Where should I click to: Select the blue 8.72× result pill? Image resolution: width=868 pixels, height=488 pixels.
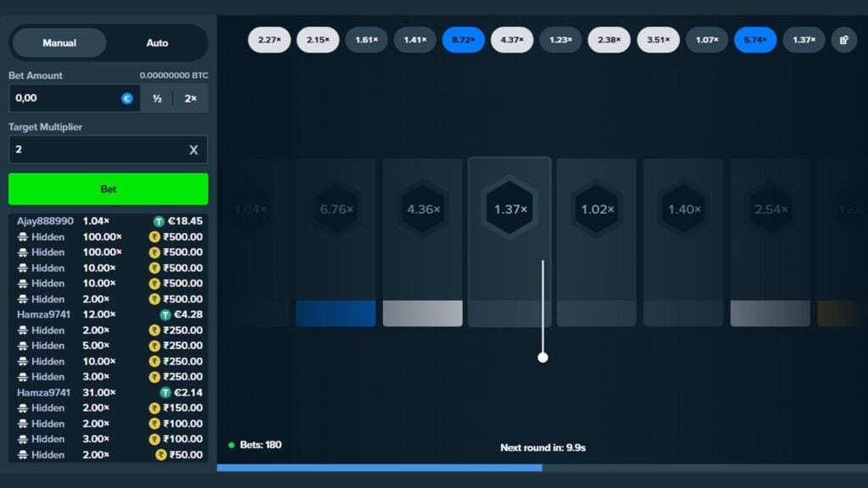(464, 40)
